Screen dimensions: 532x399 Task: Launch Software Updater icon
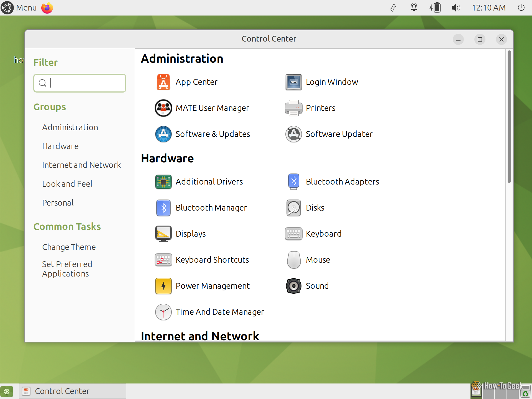click(293, 134)
